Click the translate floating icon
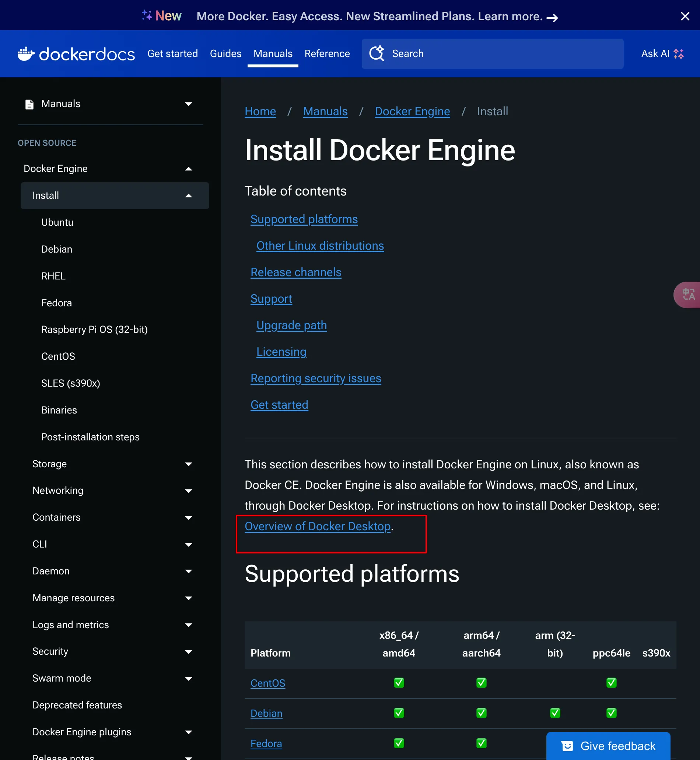 pyautogui.click(x=688, y=295)
